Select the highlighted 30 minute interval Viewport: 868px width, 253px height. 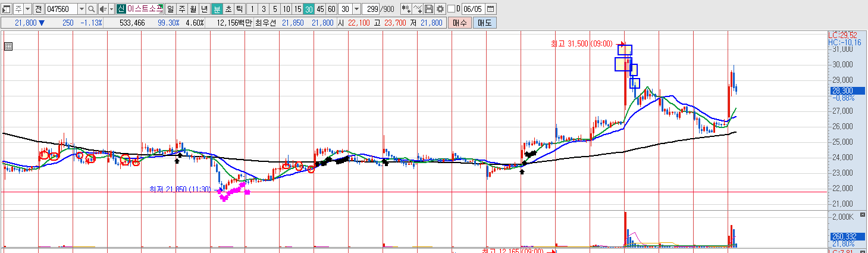(x=309, y=9)
